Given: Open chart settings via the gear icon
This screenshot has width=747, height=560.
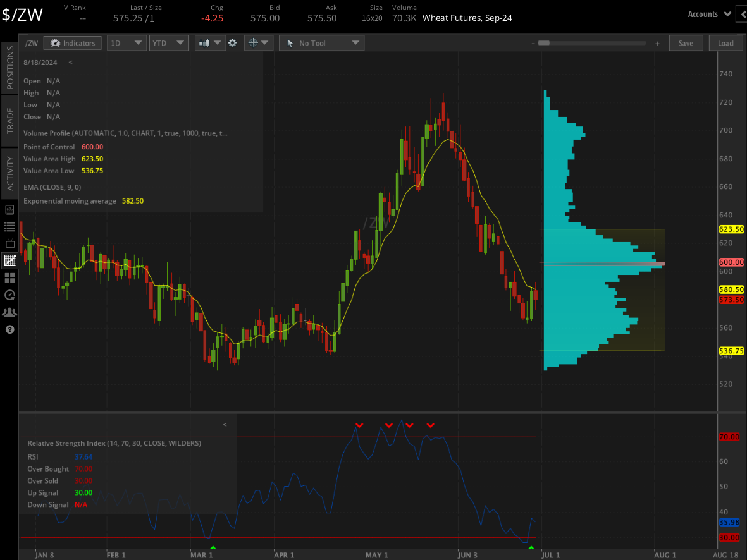Looking at the screenshot, I should click(x=232, y=42).
